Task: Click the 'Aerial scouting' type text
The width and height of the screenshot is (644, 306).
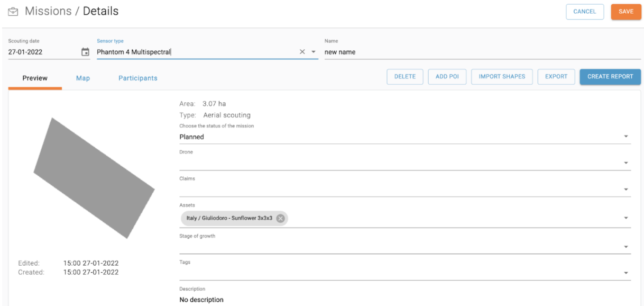Action: [227, 115]
